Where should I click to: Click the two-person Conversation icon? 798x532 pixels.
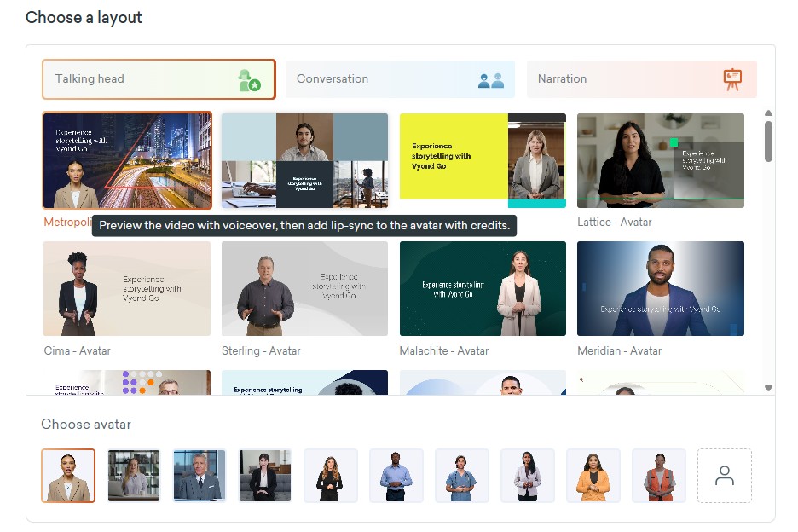[491, 80]
